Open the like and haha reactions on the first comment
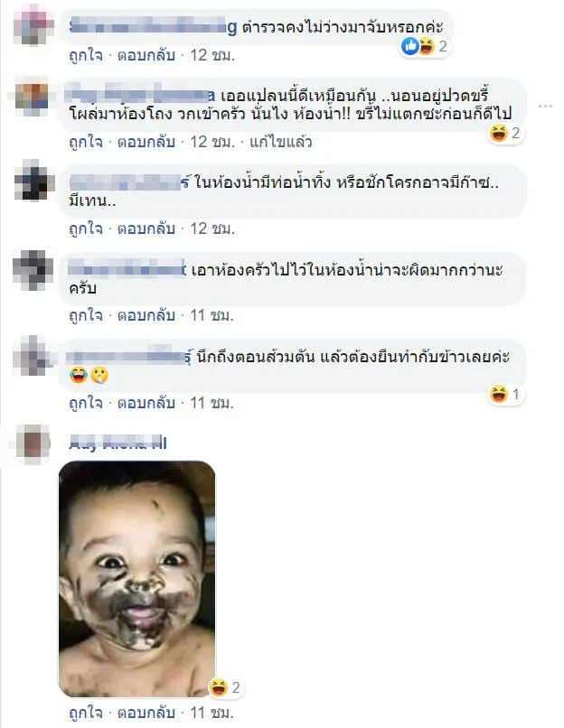The image size is (564, 728). tap(425, 46)
